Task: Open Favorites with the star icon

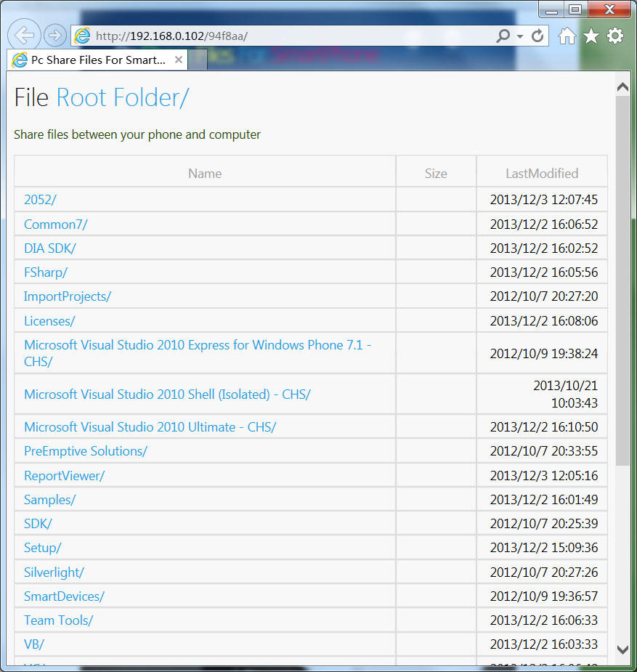Action: tap(591, 36)
